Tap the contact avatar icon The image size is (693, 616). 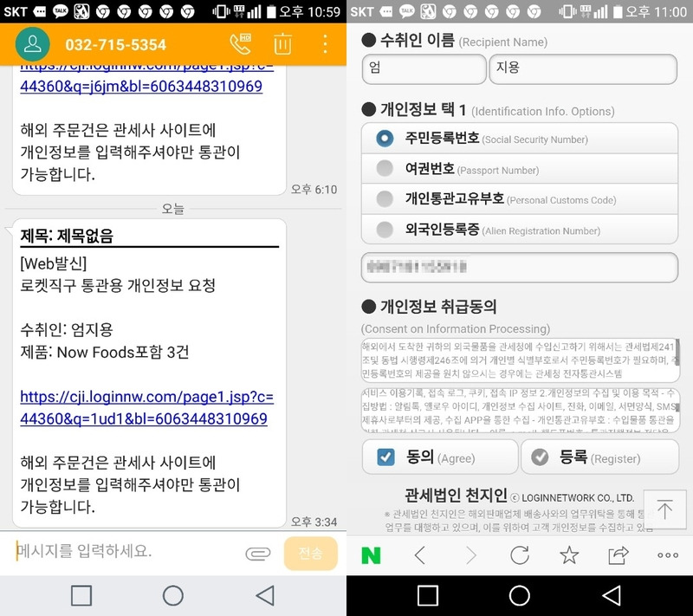(x=32, y=44)
